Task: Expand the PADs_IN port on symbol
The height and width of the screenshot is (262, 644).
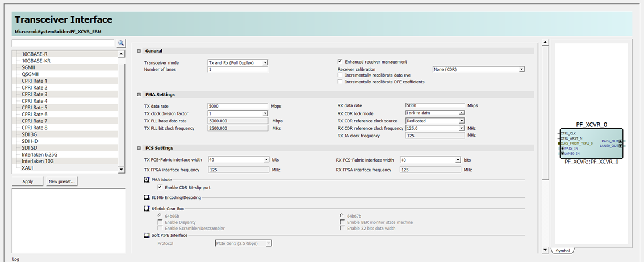Action: pos(562,149)
